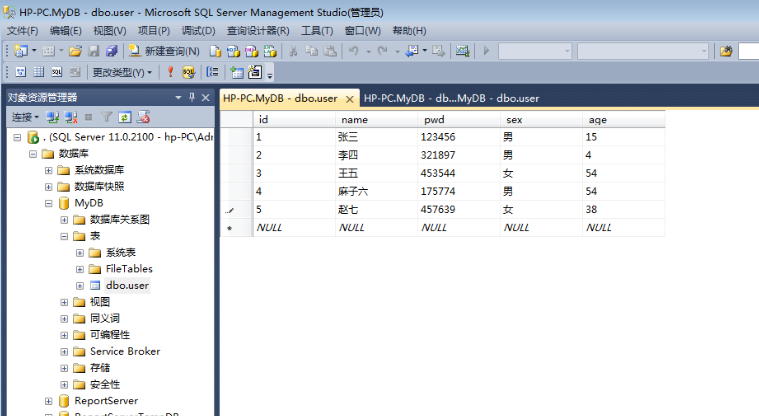The image size is (759, 416).
Task: Collapse the MyDB database node
Action: click(48, 203)
